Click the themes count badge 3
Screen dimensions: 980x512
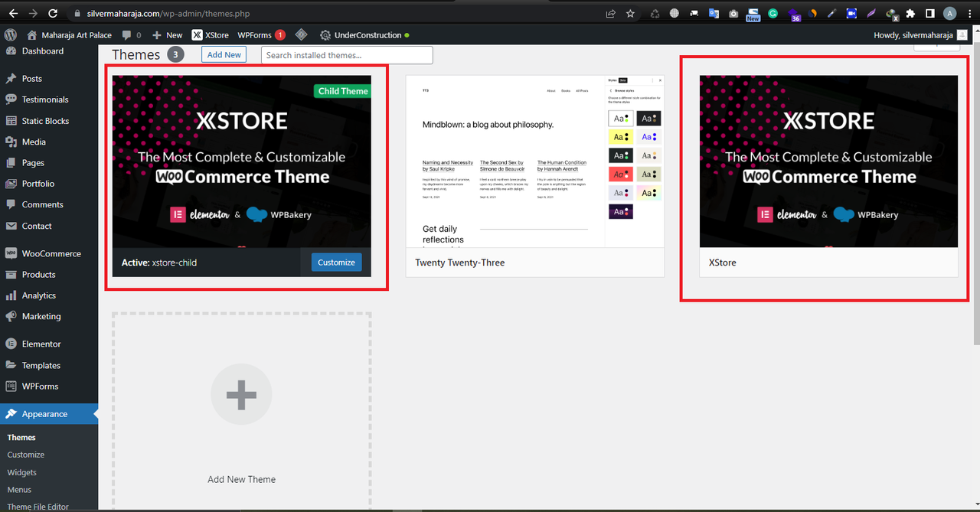tap(176, 54)
